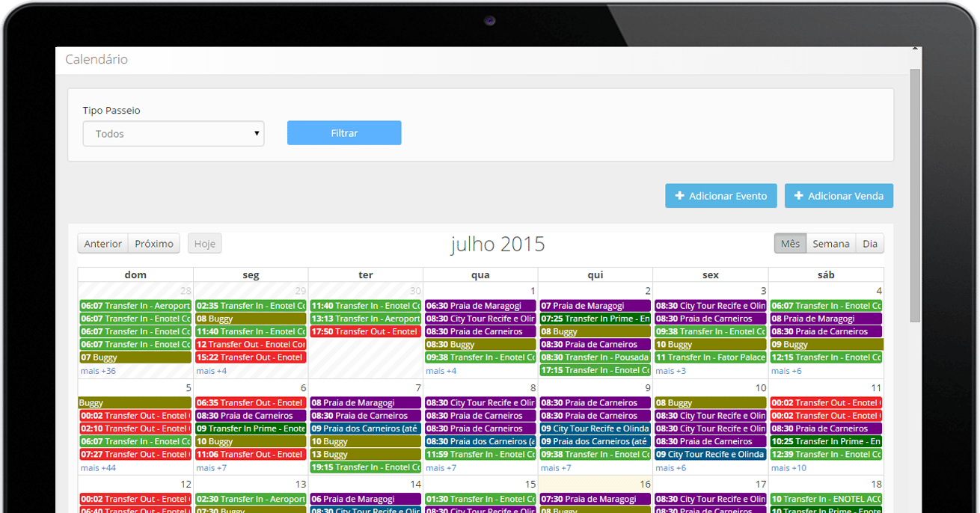Open 02:30 Transfer In - Aeroport on July 13
Image resolution: width=980 pixels, height=513 pixels.
tap(251, 500)
